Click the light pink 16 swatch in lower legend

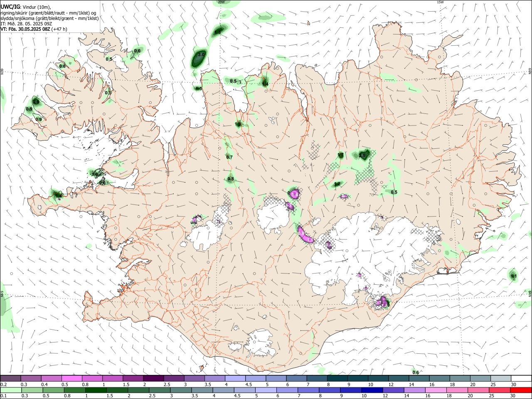(x=436, y=390)
